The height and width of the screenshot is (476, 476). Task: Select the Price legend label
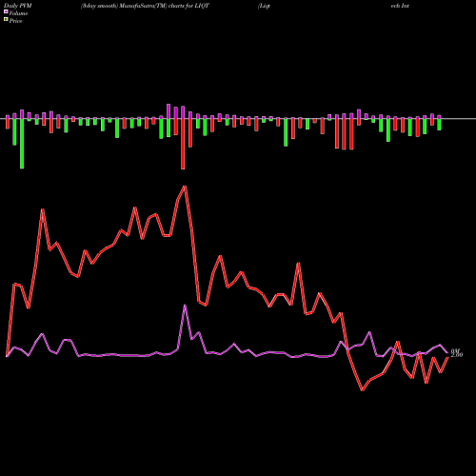[x=15, y=21]
